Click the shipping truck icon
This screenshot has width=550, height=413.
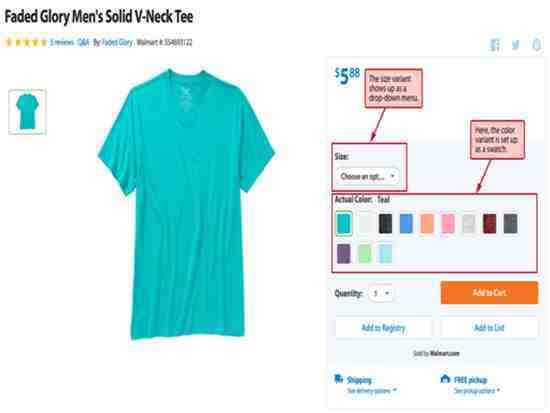(338, 379)
